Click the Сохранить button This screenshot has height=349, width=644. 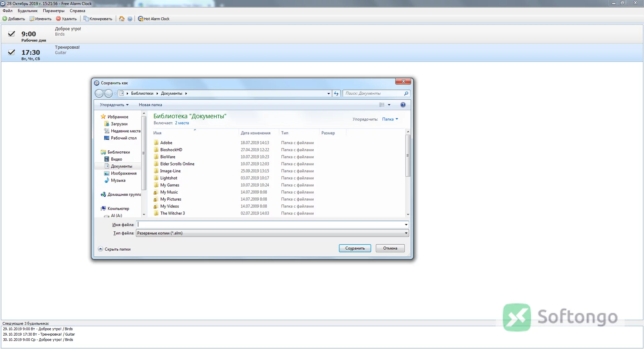[x=355, y=248]
